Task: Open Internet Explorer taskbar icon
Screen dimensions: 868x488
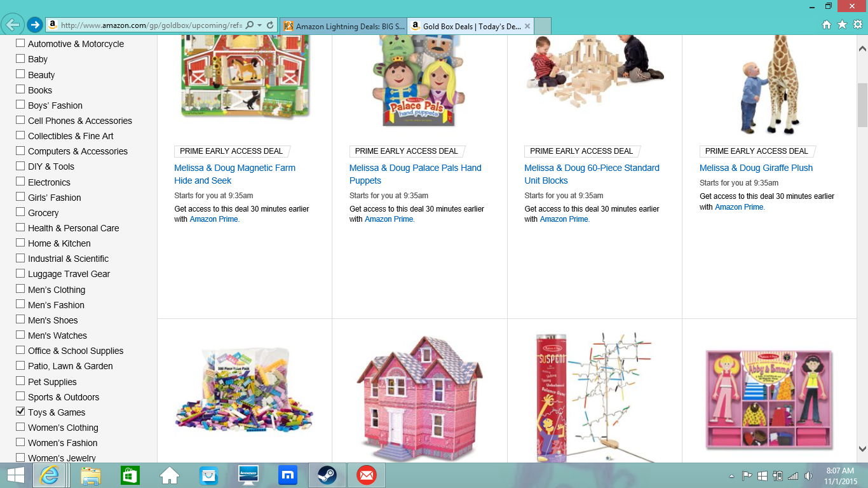Action: 50,475
